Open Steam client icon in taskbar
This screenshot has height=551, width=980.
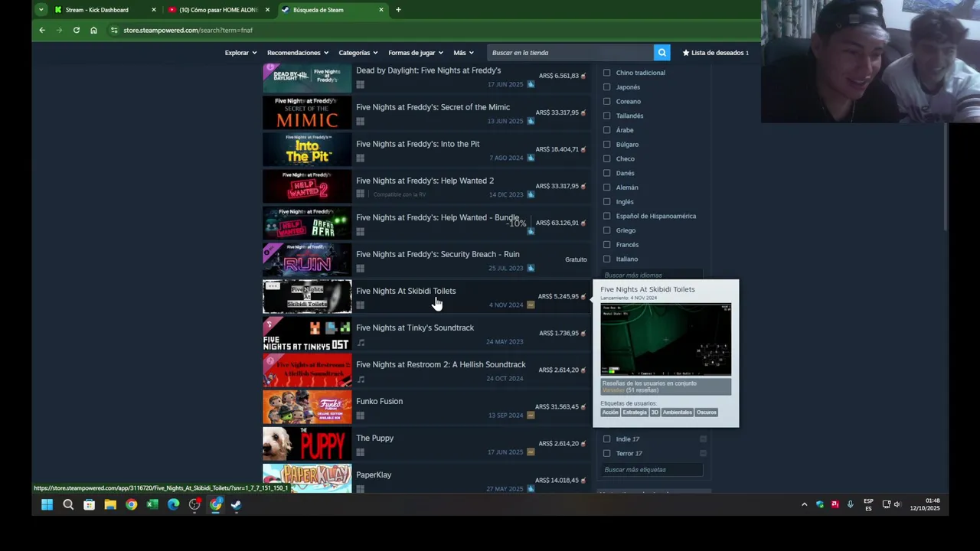tap(237, 504)
